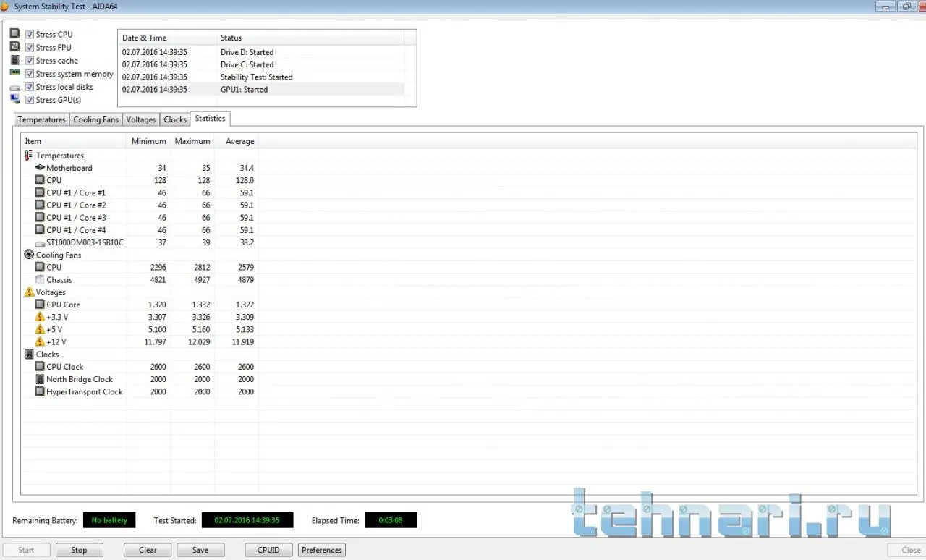Uncheck the Stress FPU checkbox
This screenshot has height=560, width=926.
[x=30, y=47]
